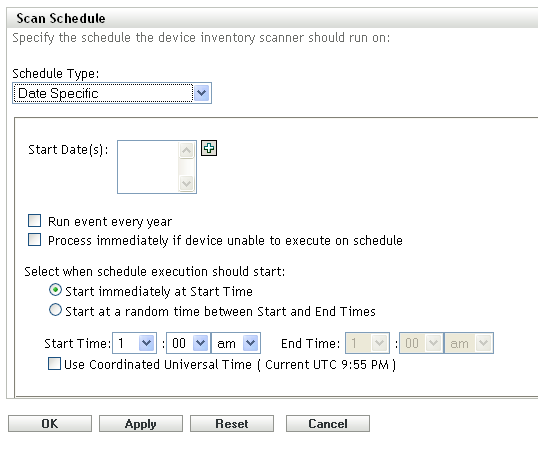The width and height of the screenshot is (538, 452).
Task: Click the Reset button
Action: click(232, 424)
